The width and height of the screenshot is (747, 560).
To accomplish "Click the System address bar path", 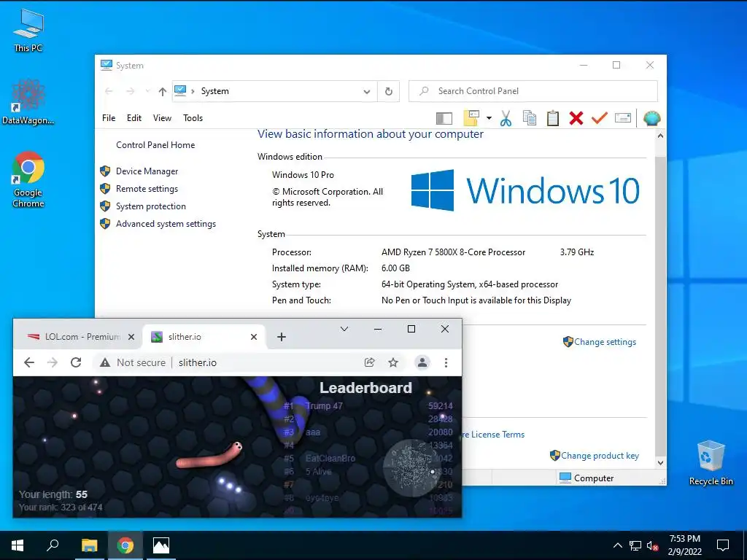I will coord(215,91).
